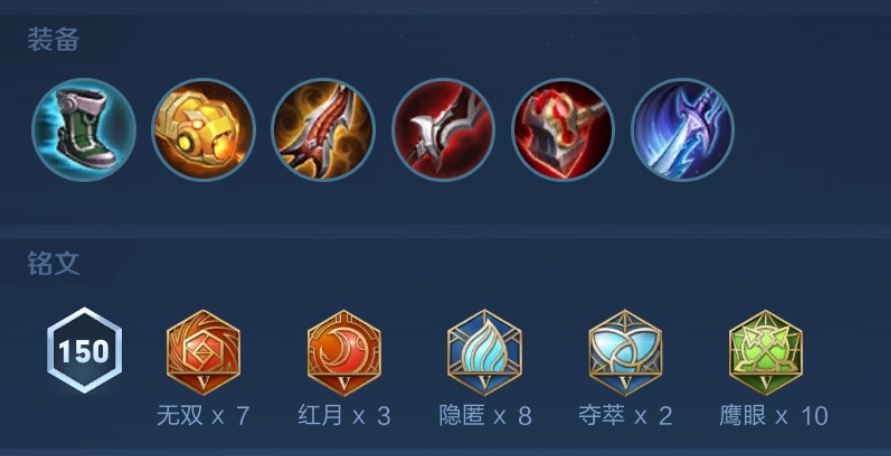Tap the 夺萃 light blue inscription
Viewport: 891px width, 456px height.
pyautogui.click(x=625, y=353)
